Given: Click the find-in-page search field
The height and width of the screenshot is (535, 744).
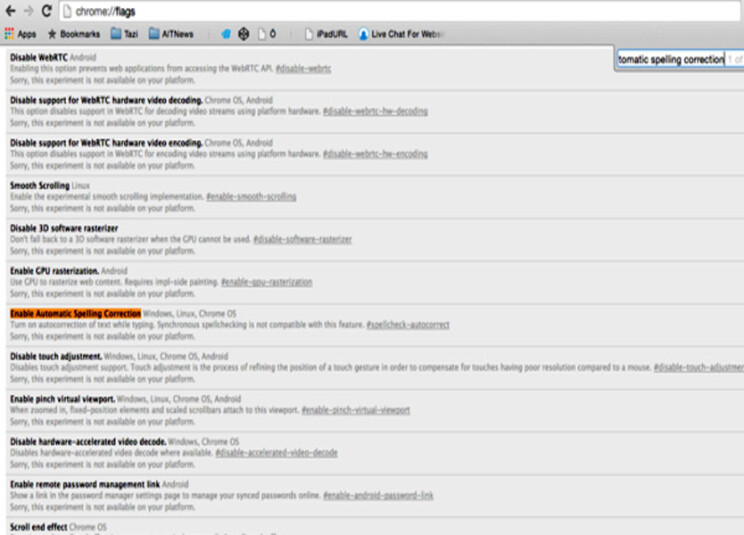Looking at the screenshot, I should click(670, 60).
